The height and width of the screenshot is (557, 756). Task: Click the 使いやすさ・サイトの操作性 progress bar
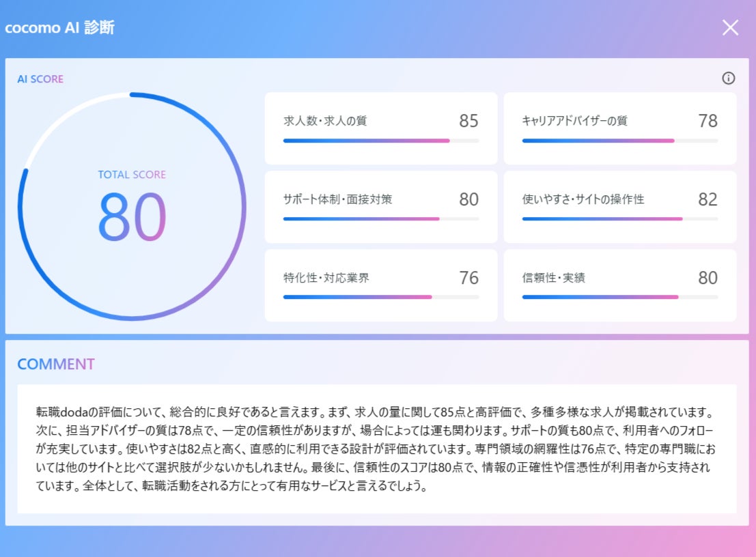(x=619, y=219)
